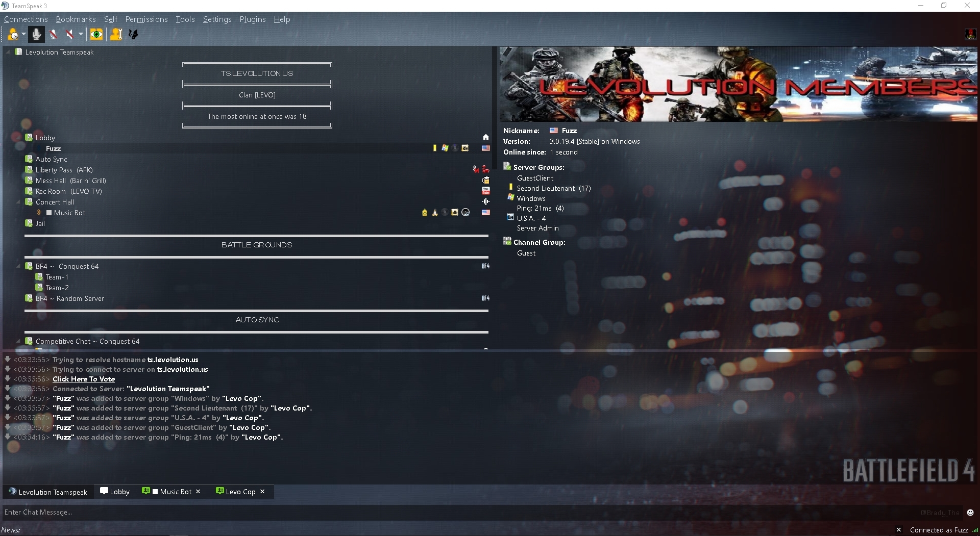Open the emoticon picker smiley icon

(970, 513)
